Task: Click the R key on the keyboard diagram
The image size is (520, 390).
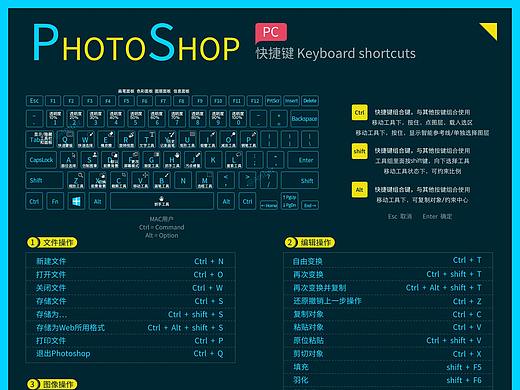Action: [x=126, y=139]
